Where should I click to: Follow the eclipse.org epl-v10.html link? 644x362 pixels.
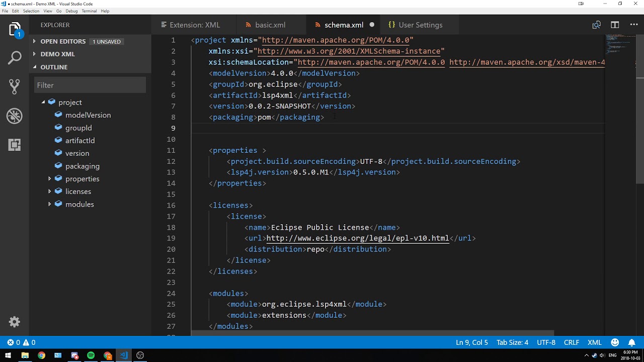[x=358, y=238]
